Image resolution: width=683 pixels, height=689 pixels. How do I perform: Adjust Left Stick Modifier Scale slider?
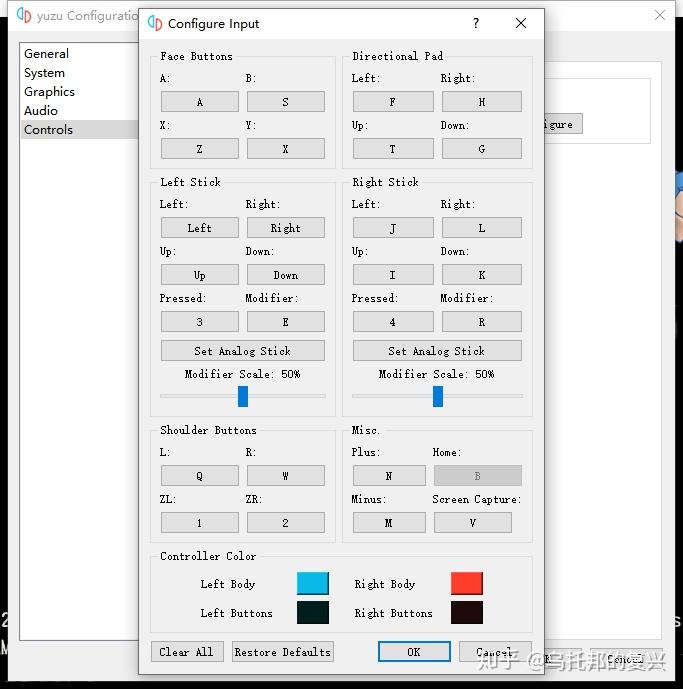pos(243,396)
